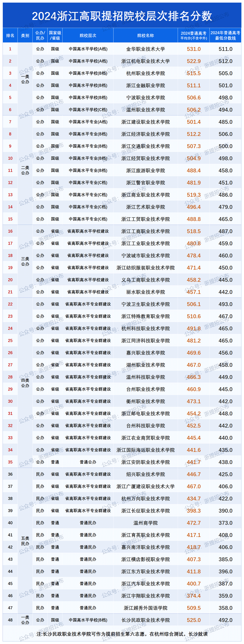Select school name 浙江纺织服装职业技术学院

(x=145, y=268)
